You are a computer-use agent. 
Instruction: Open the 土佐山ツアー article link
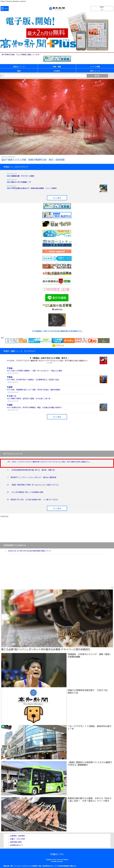click(x=34, y=188)
